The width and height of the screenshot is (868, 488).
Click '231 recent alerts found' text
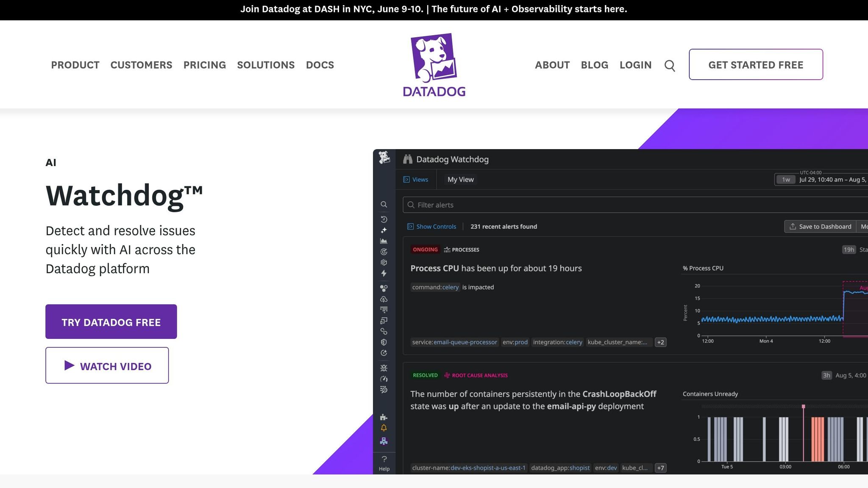coord(504,227)
